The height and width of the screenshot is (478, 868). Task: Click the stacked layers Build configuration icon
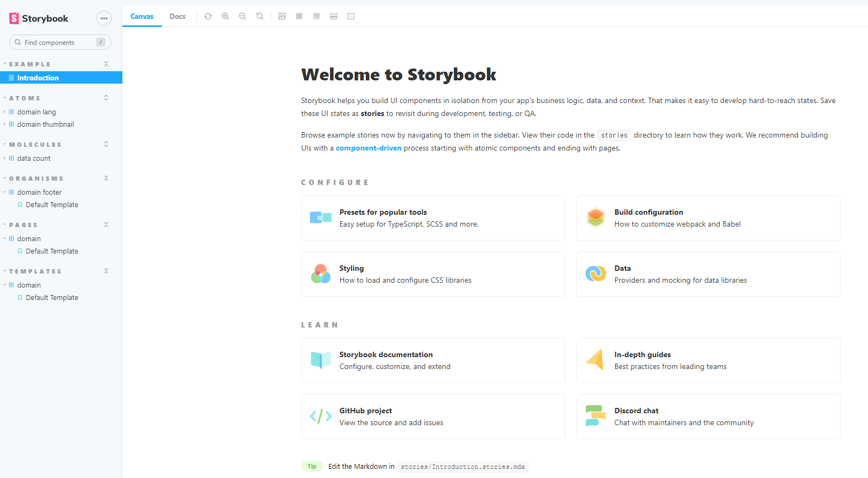tap(596, 217)
